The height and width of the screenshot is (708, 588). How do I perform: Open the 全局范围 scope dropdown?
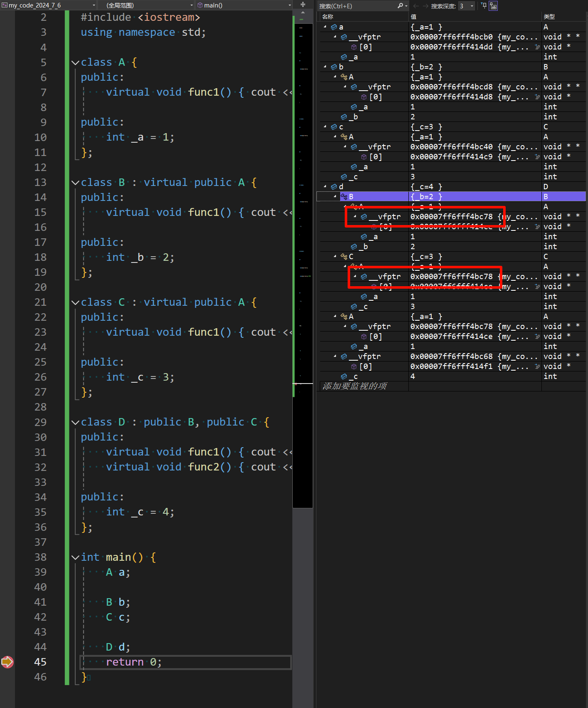click(191, 5)
